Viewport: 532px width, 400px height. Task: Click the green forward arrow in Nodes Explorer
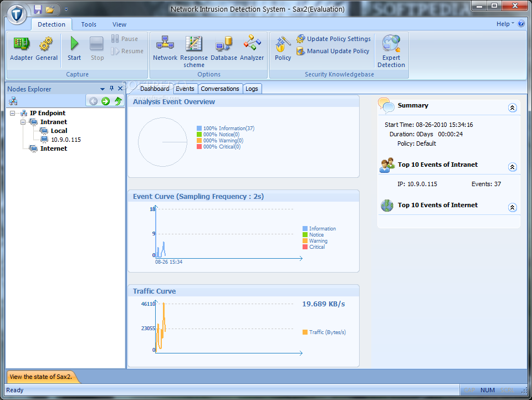105,101
